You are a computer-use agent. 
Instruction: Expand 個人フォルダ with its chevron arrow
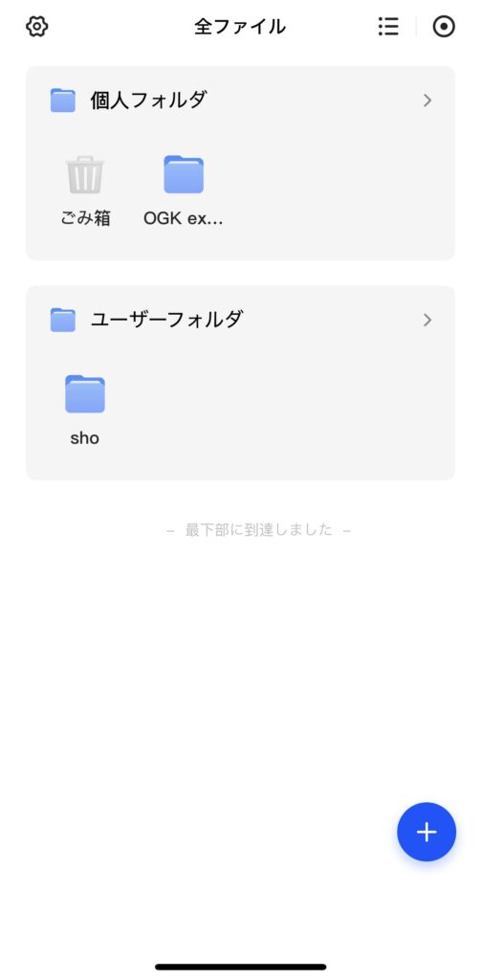(427, 100)
